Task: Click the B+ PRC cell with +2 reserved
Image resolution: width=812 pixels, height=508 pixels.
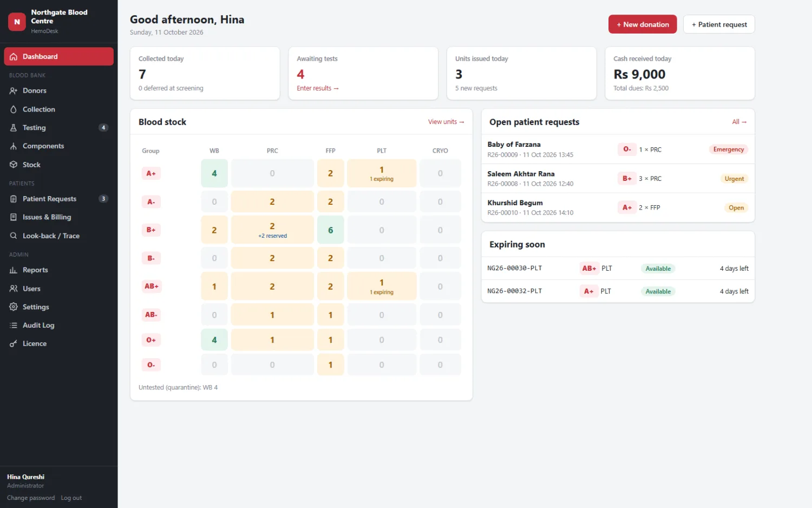Action: pos(272,230)
